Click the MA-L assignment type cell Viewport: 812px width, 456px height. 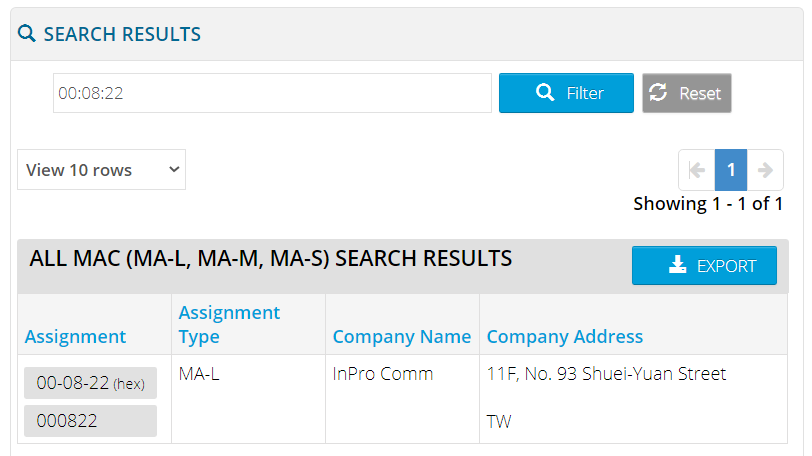click(199, 374)
